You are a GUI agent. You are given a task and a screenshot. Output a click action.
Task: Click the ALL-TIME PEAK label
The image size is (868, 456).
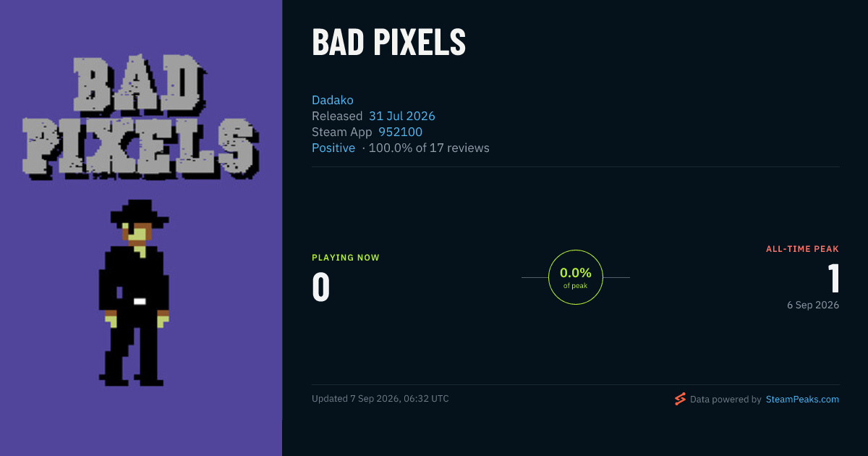(803, 249)
